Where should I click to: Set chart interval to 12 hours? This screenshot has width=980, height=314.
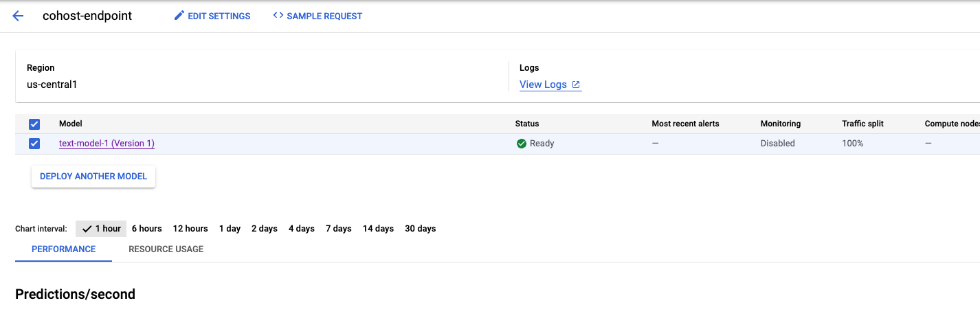(x=190, y=229)
